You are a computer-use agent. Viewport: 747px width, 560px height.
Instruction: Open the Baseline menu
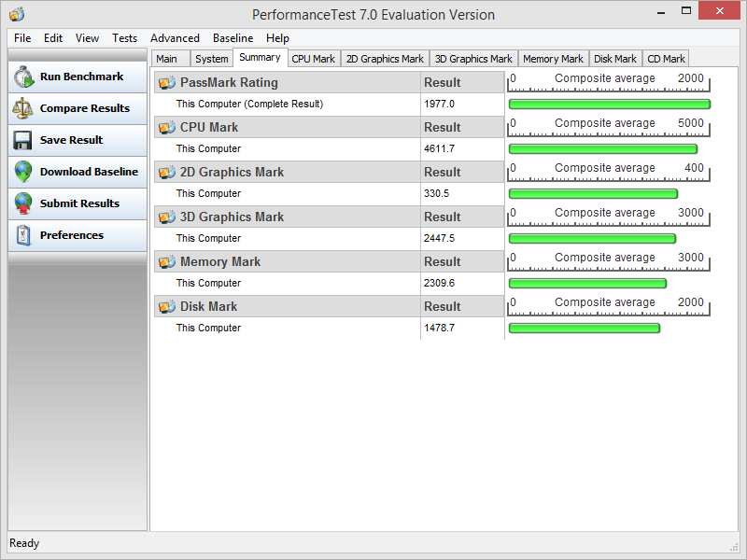(x=233, y=38)
